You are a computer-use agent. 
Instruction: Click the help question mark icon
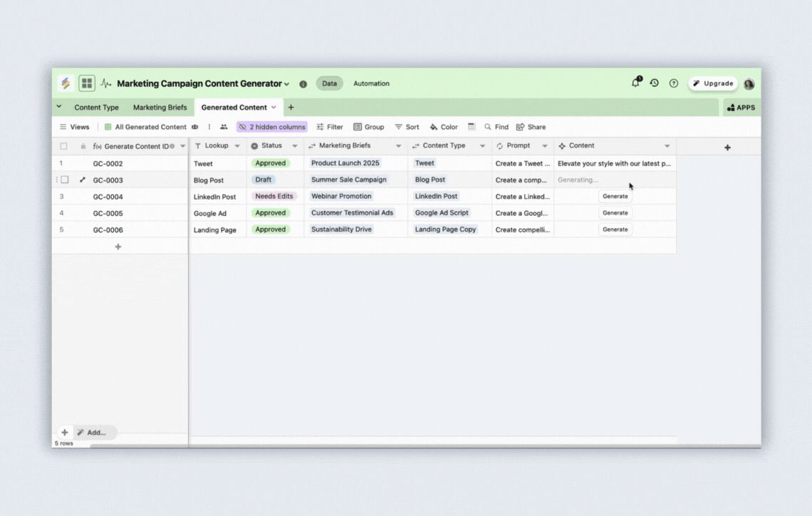(x=673, y=83)
